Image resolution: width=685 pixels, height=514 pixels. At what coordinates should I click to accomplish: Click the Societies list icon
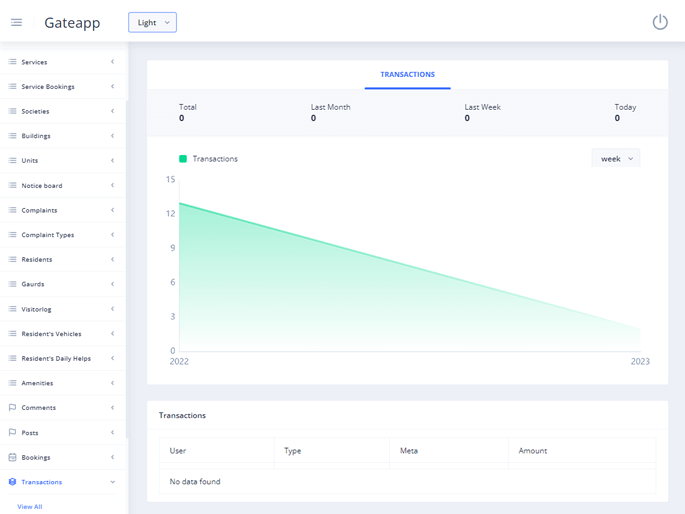tap(12, 111)
